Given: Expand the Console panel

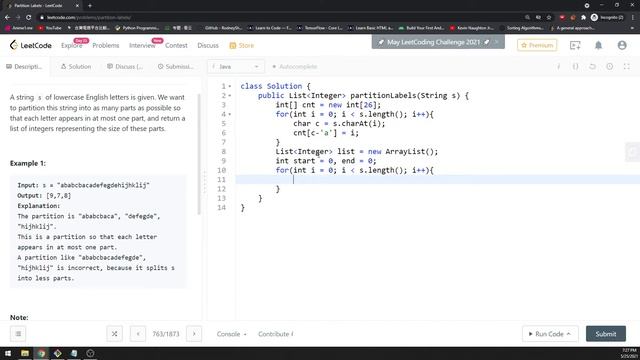Looking at the screenshot, I should point(231,334).
